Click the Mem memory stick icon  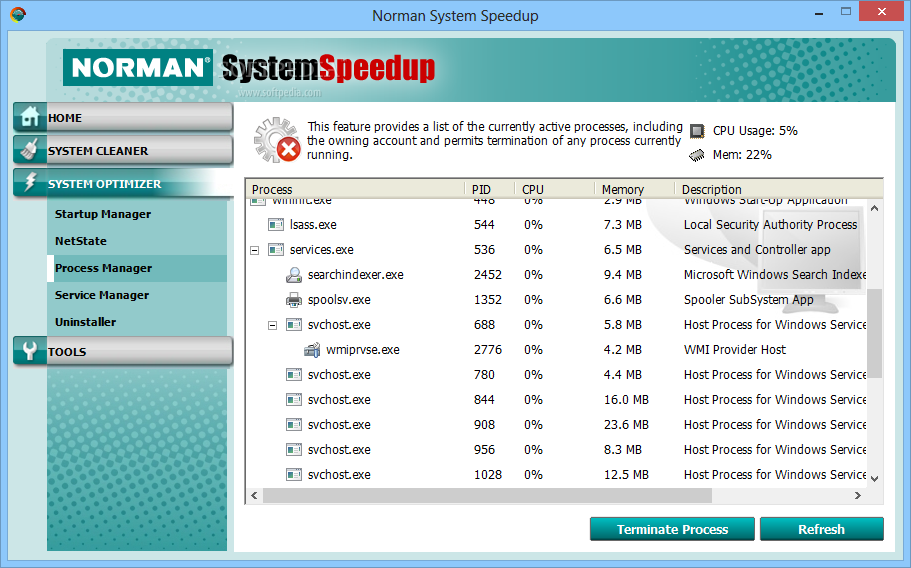coord(697,155)
